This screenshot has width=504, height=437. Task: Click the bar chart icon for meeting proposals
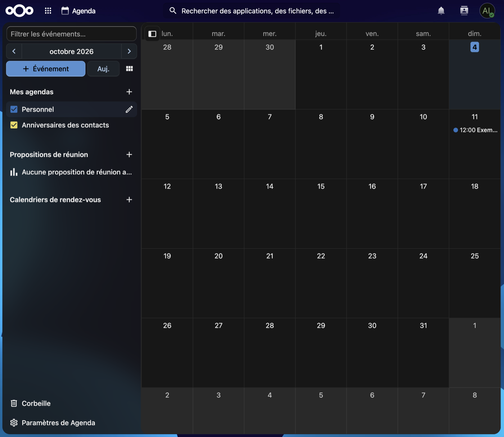[x=14, y=172]
